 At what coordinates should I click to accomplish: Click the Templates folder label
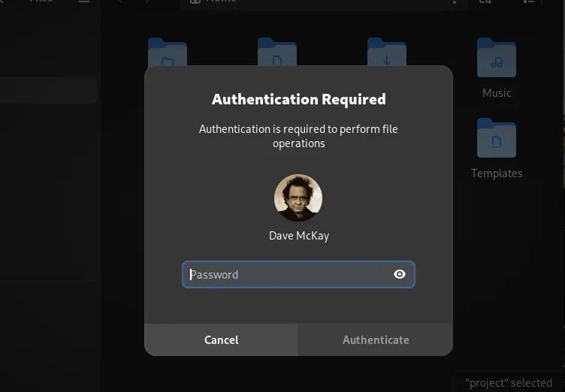tap(497, 173)
